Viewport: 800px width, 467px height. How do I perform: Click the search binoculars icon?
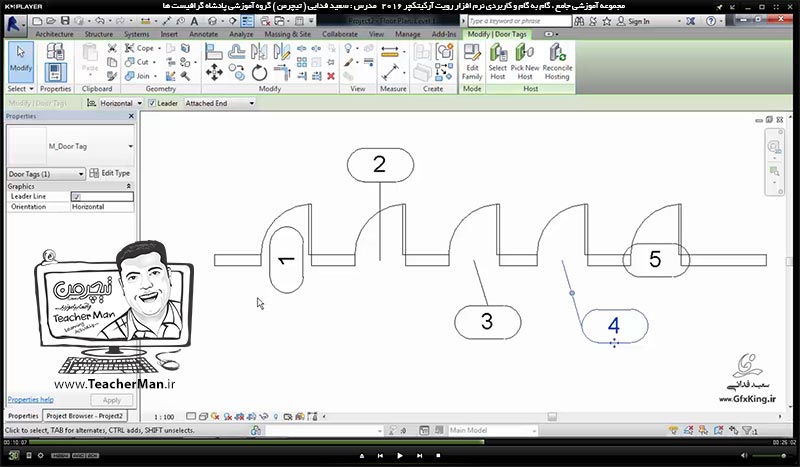579,21
